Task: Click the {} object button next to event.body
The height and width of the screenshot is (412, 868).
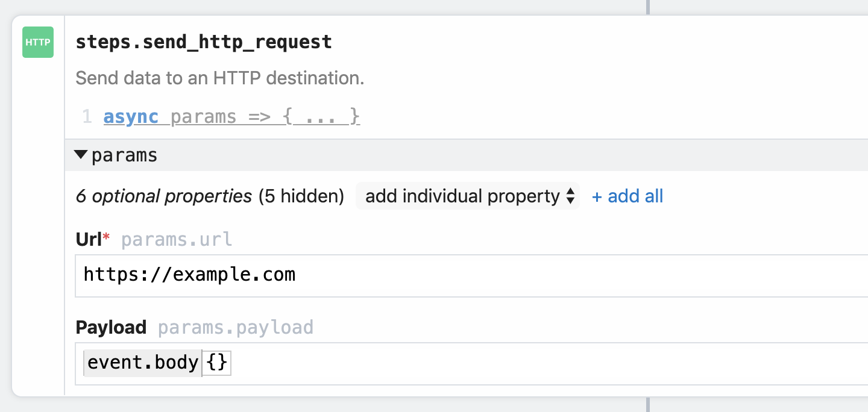Action: (216, 362)
